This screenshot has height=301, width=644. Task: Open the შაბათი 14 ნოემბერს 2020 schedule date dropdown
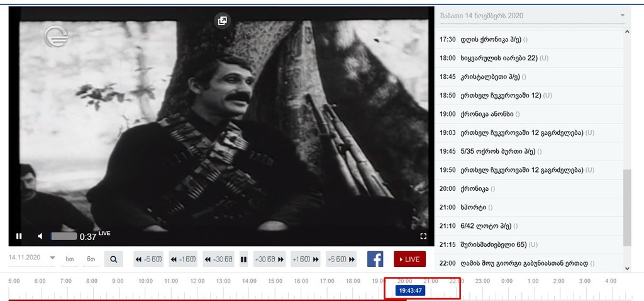click(x=532, y=16)
